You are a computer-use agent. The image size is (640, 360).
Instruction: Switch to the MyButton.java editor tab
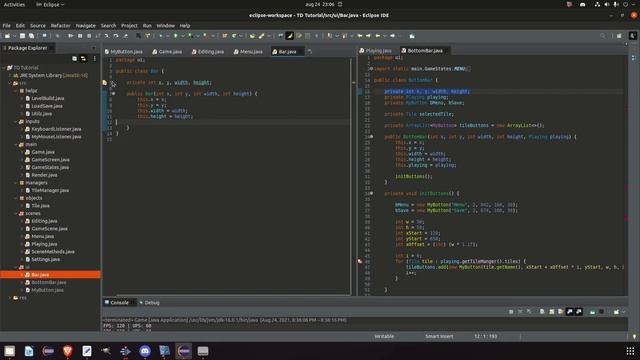tap(124, 52)
